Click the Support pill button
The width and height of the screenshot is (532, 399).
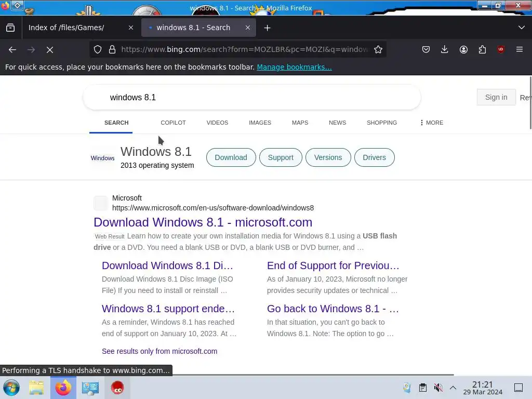pyautogui.click(x=281, y=157)
